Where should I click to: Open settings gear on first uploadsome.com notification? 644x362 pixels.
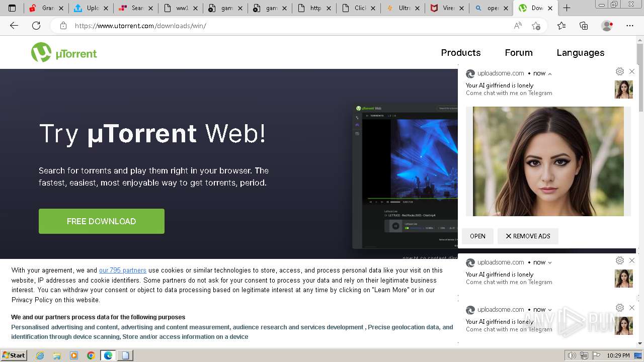coord(620,71)
